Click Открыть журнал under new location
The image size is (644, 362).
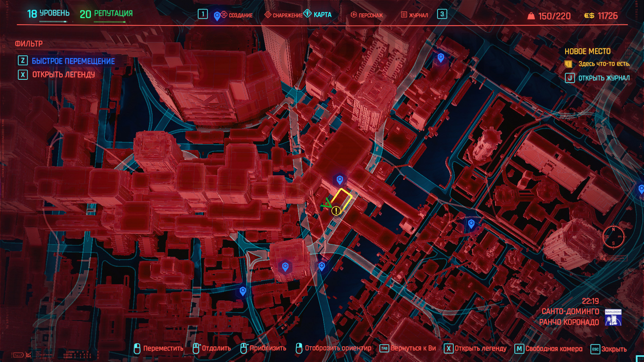point(603,78)
